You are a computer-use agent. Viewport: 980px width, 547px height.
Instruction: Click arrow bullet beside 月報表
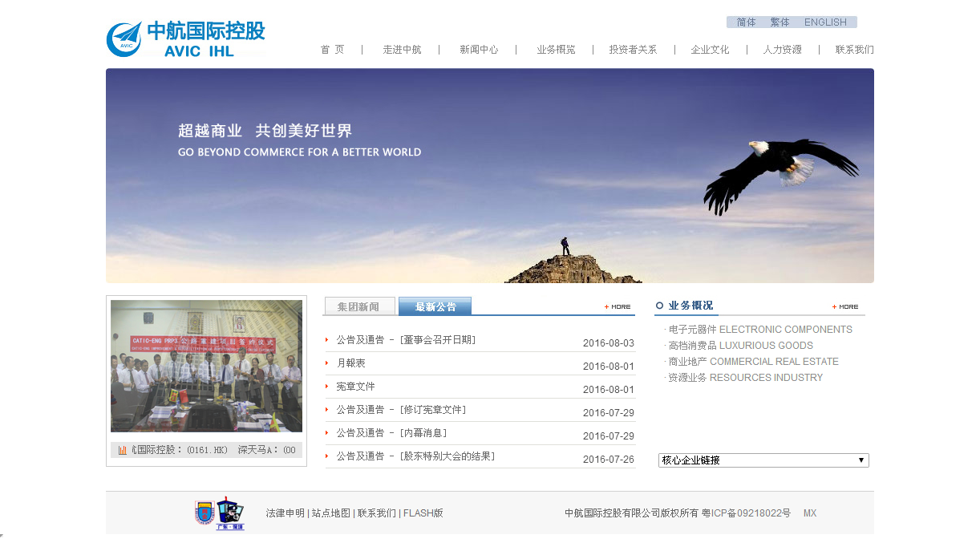click(327, 363)
